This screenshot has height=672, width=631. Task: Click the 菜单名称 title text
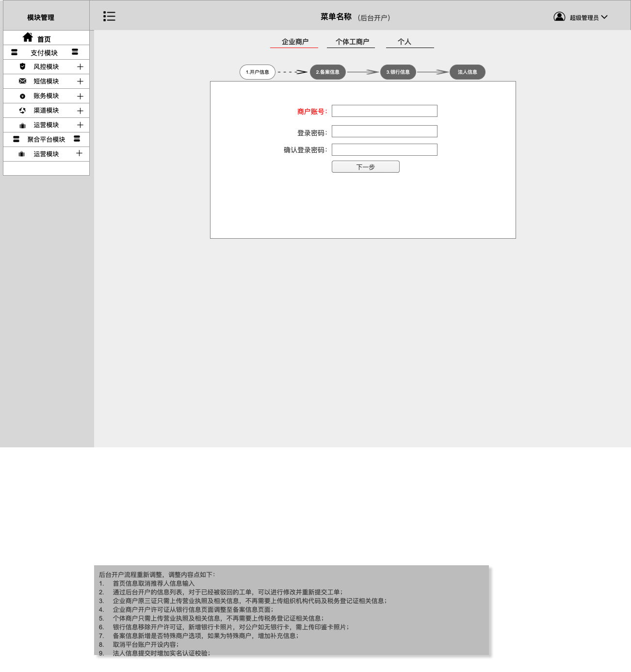click(x=336, y=16)
